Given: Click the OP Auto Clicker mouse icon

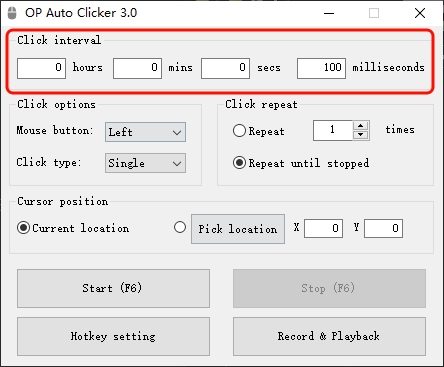Looking at the screenshot, I should (x=12, y=13).
